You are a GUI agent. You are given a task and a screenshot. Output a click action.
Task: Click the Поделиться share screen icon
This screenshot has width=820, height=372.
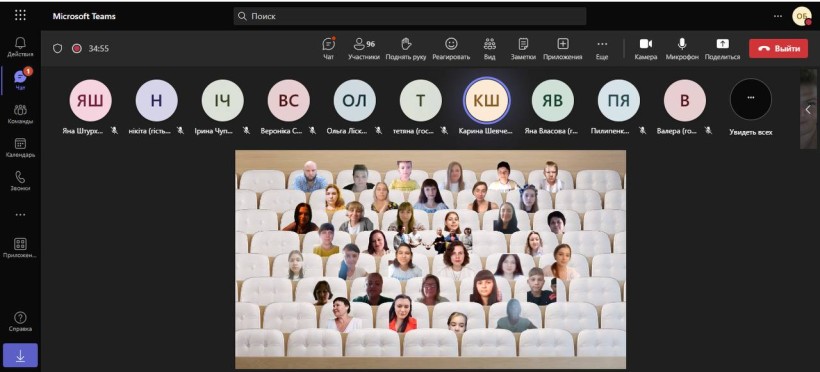tap(722, 48)
